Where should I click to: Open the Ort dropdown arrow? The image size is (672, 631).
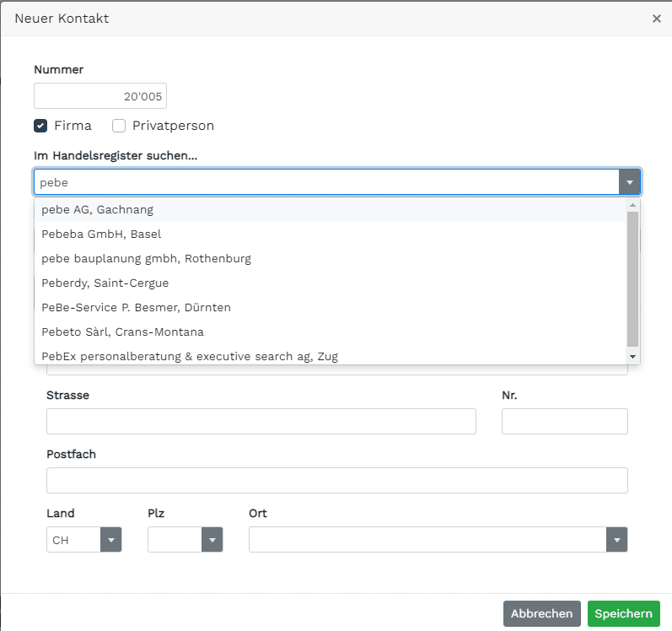point(616,540)
